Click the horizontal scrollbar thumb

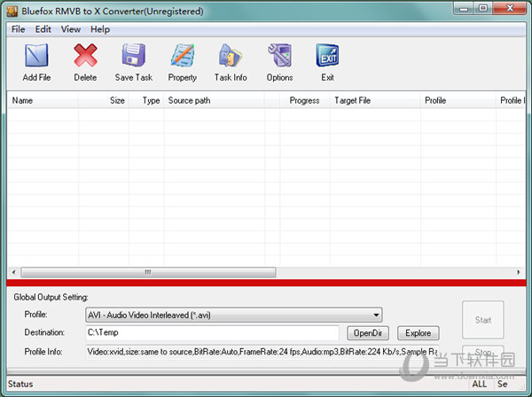coord(148,272)
